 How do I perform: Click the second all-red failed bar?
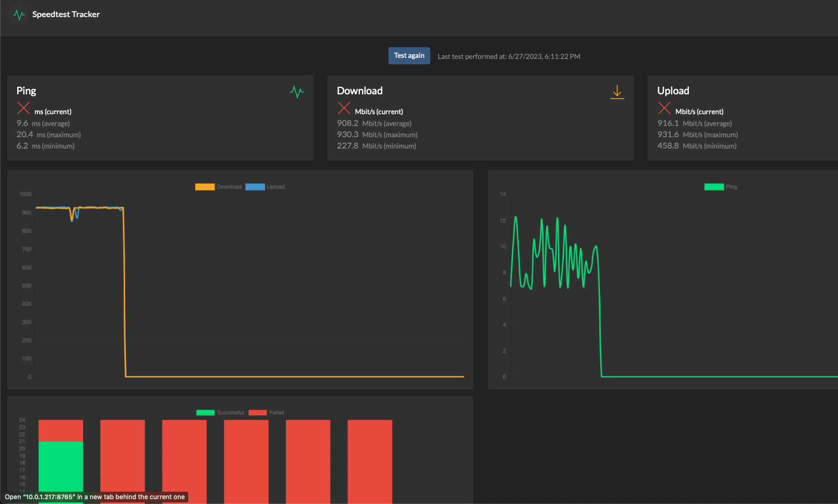[x=122, y=461]
